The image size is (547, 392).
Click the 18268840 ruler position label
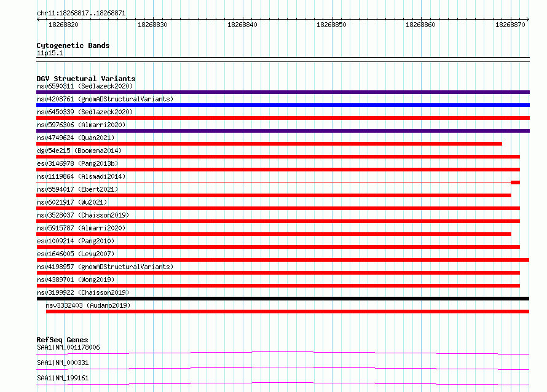[242, 25]
